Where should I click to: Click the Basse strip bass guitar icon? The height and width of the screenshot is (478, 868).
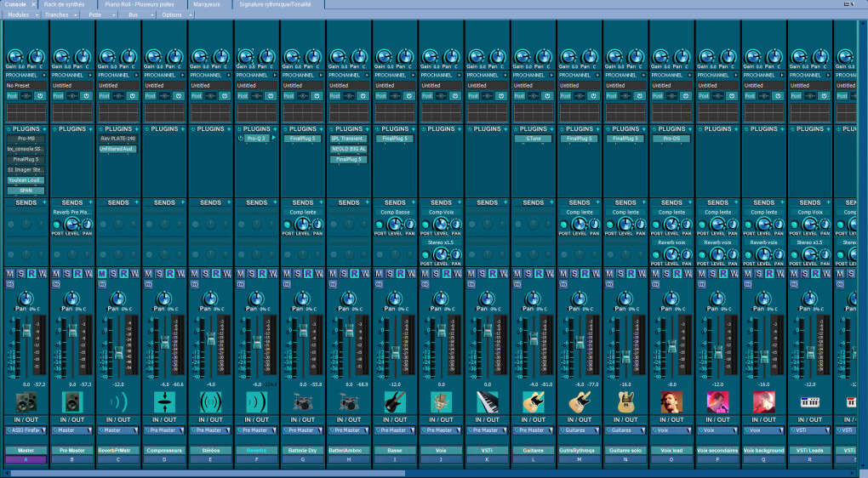coord(395,402)
